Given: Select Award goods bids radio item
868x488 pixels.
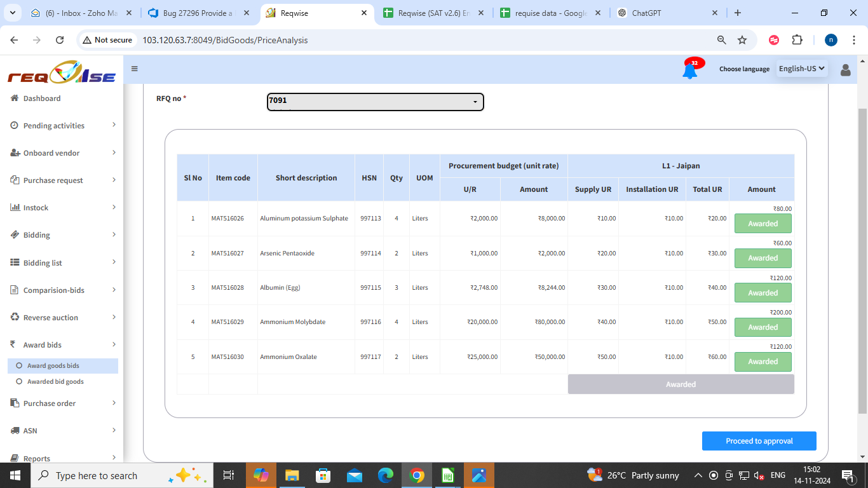Looking at the screenshot, I should coord(62,366).
